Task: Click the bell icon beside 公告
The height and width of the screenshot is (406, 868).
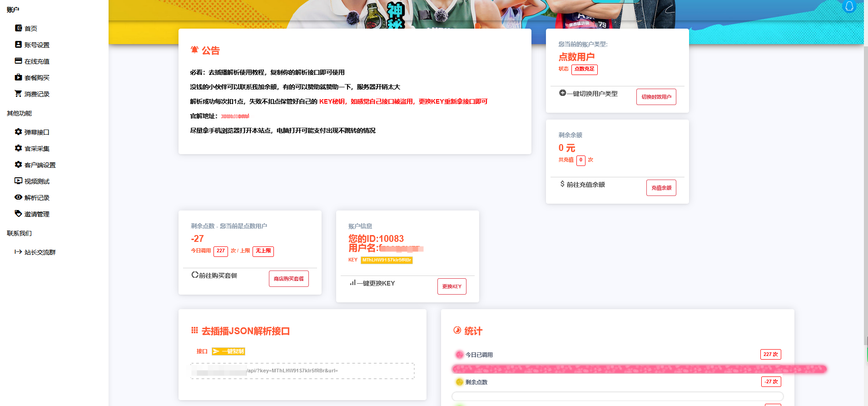Action: 194,50
